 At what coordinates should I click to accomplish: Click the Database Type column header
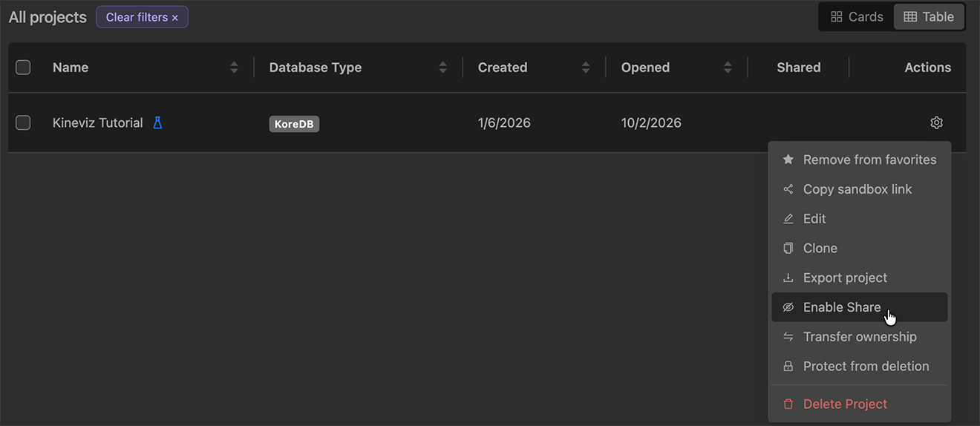pos(316,68)
